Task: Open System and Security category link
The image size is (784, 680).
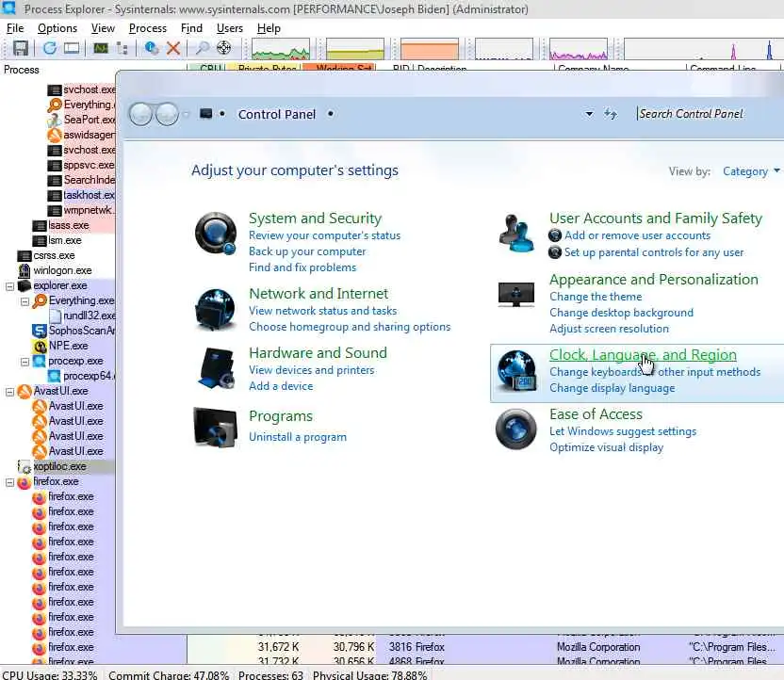Action: (x=315, y=219)
